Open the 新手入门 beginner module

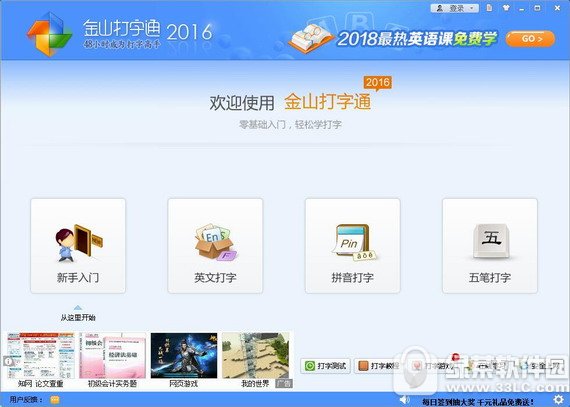(78, 246)
